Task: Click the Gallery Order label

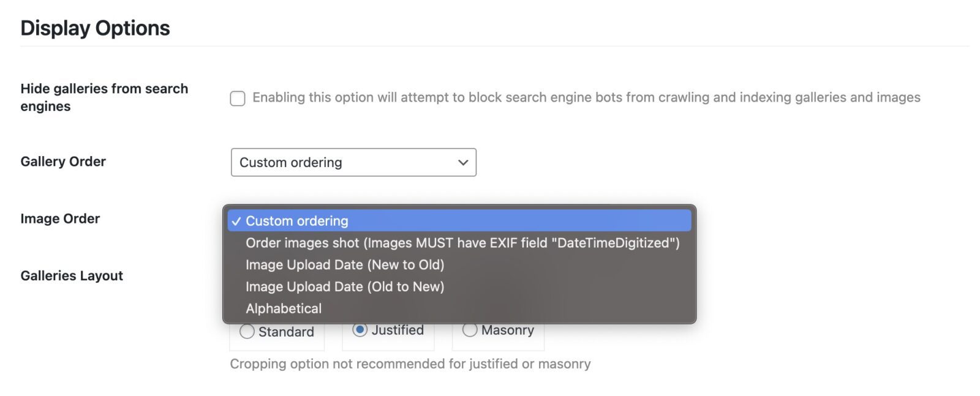Action: click(63, 162)
